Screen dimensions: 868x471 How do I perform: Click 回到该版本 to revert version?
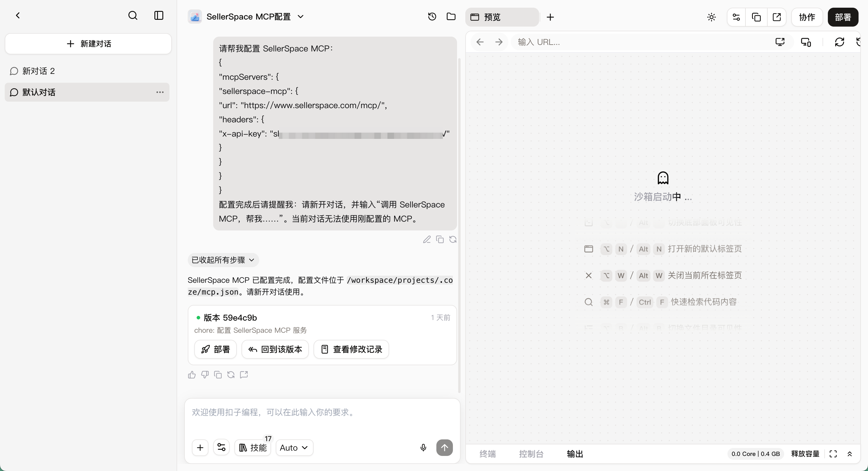275,349
